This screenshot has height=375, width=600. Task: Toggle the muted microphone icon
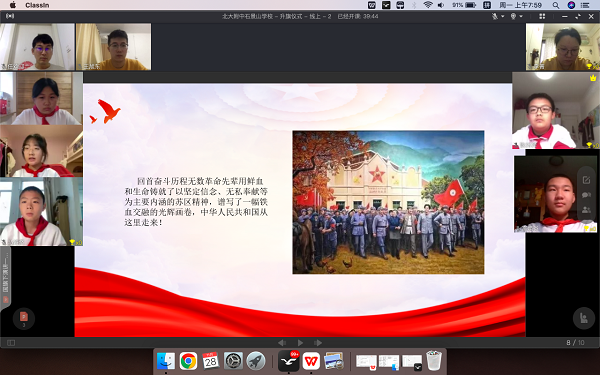click(495, 16)
